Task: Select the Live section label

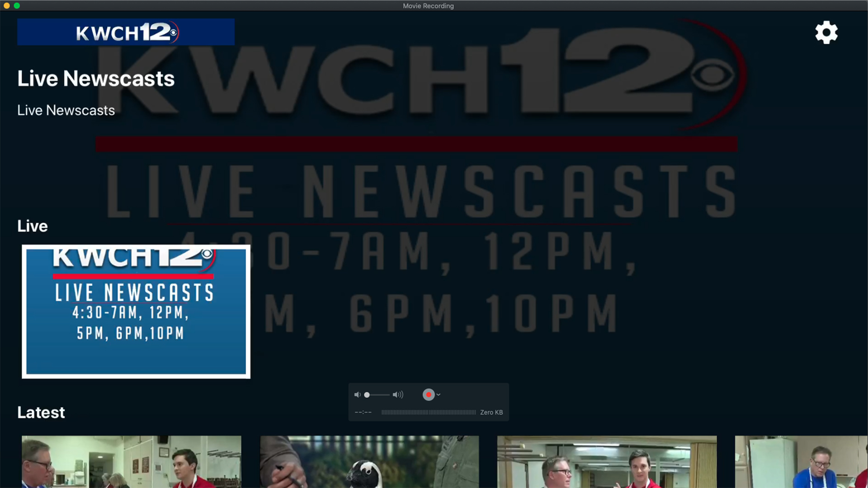Action: coord(32,225)
